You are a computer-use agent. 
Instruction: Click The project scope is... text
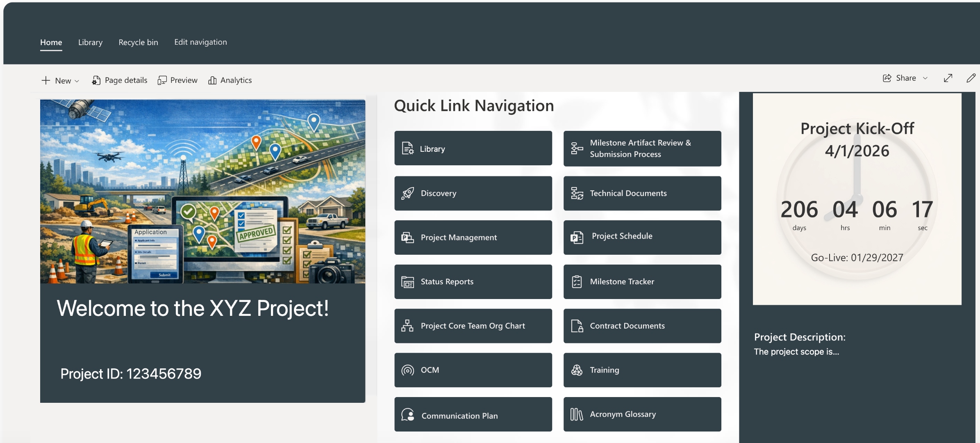pyautogui.click(x=796, y=352)
